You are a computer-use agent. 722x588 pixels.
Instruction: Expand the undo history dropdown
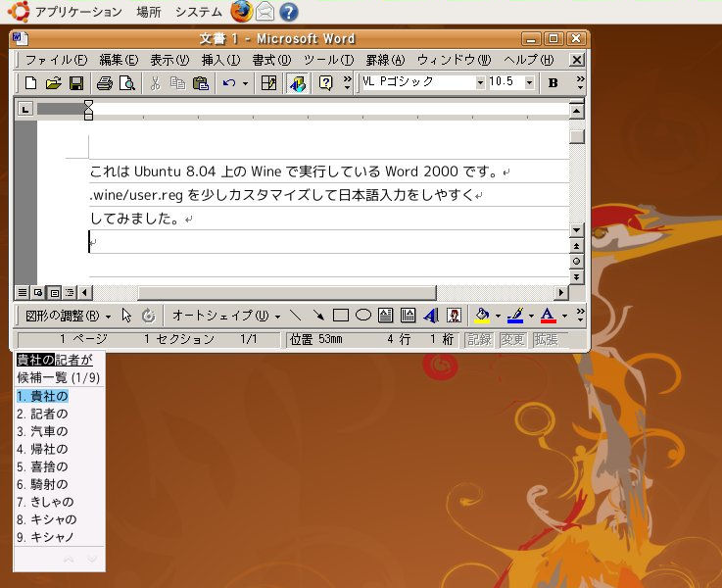click(x=246, y=84)
